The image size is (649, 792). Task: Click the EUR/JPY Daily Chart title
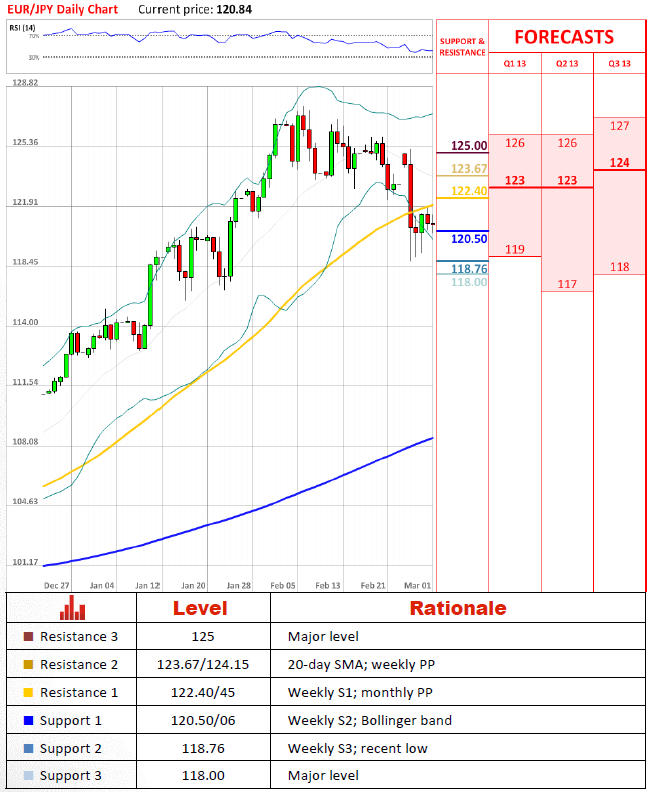63,9
